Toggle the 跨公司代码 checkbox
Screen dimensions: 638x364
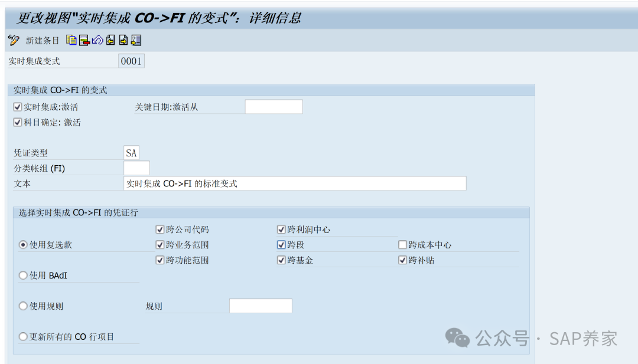coord(160,229)
